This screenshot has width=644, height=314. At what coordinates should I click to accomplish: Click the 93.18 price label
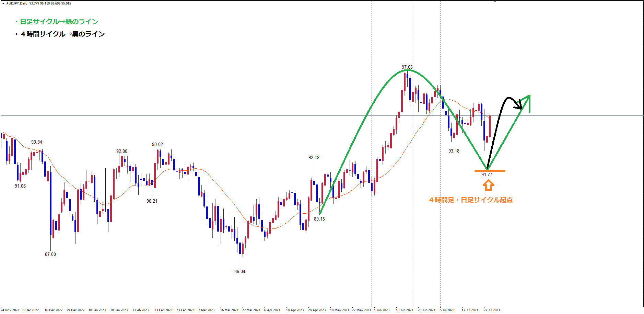tap(454, 151)
